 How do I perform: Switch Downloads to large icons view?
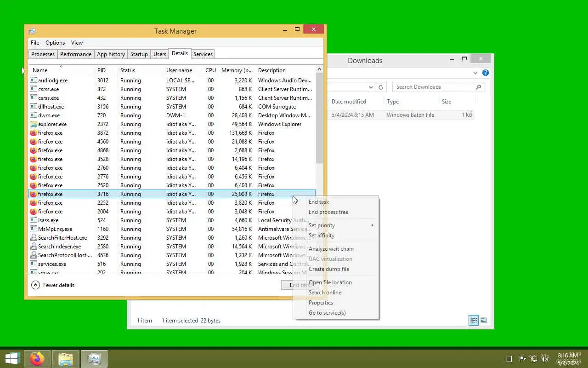(x=484, y=320)
